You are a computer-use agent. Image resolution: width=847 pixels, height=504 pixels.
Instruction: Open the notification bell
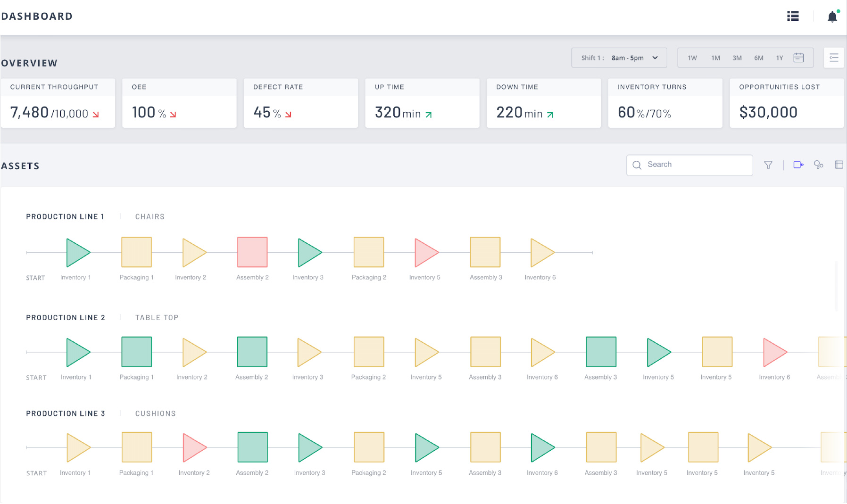[832, 16]
